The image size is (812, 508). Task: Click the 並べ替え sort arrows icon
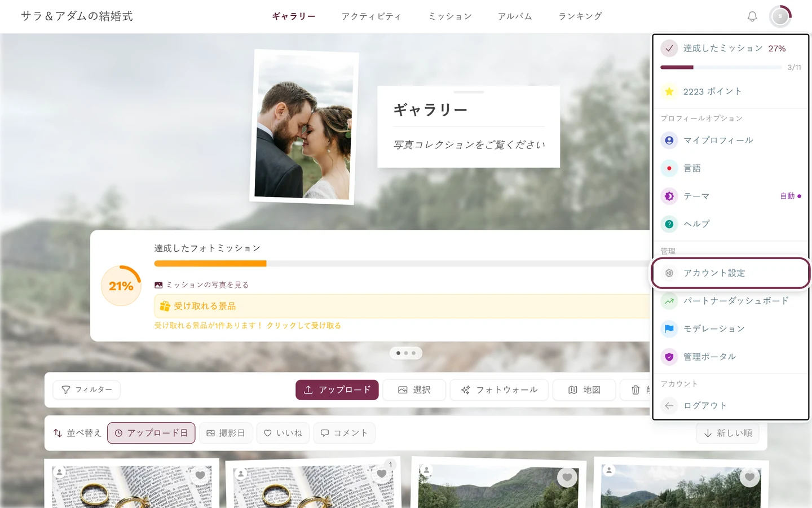tap(58, 433)
